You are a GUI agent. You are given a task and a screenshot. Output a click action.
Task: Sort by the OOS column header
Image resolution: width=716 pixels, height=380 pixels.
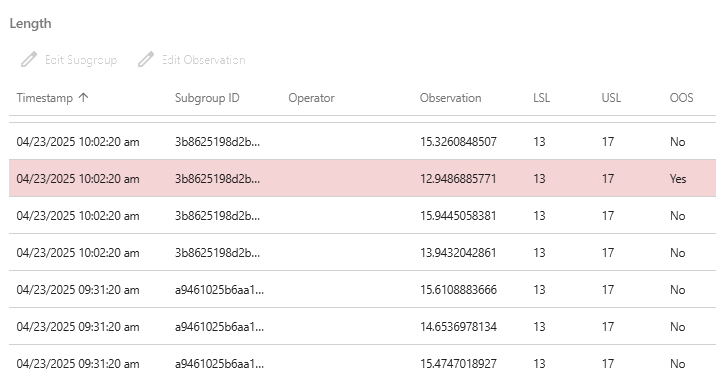681,98
